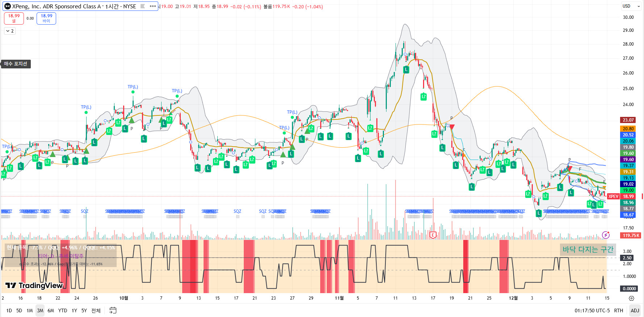Select the 1D time range
This screenshot has width=644, height=317.
[x=9, y=310]
